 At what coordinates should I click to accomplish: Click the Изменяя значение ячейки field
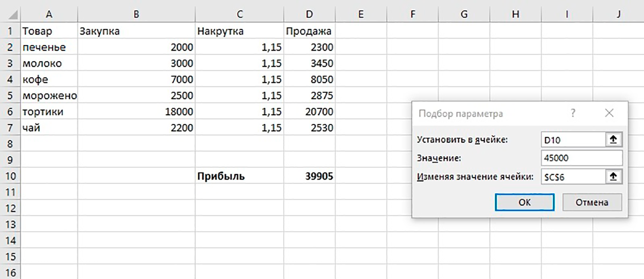[x=572, y=177]
